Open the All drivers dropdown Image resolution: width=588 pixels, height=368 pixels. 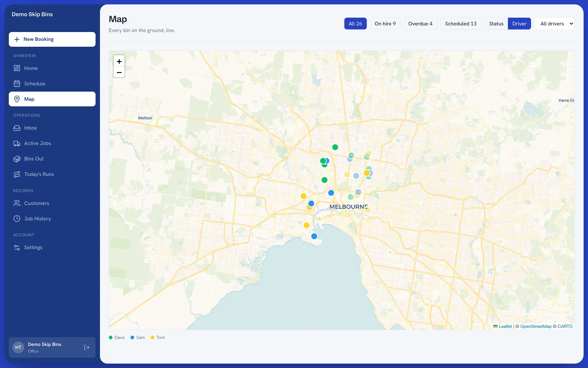pos(555,24)
